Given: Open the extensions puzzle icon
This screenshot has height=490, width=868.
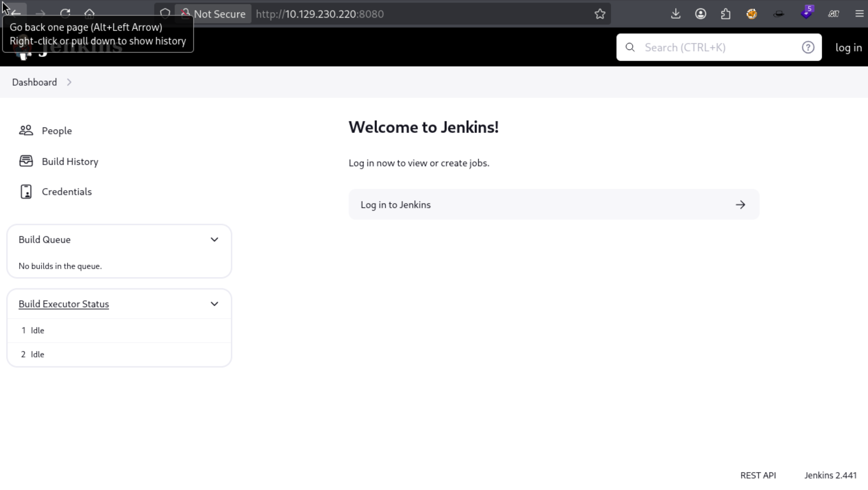Looking at the screenshot, I should coord(726,14).
